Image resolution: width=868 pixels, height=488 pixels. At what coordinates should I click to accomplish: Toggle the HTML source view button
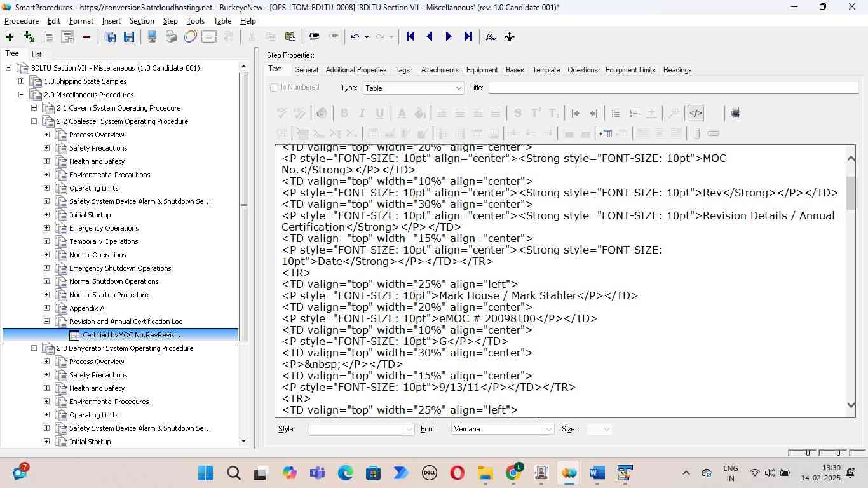696,113
